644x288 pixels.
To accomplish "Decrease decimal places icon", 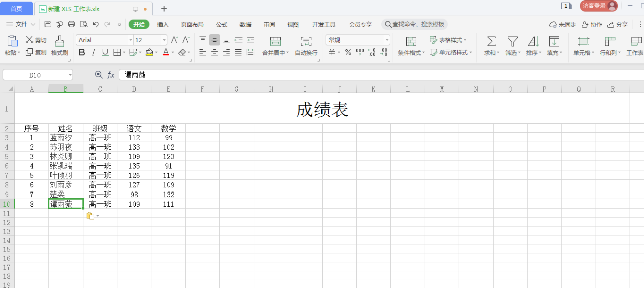I will click(384, 52).
